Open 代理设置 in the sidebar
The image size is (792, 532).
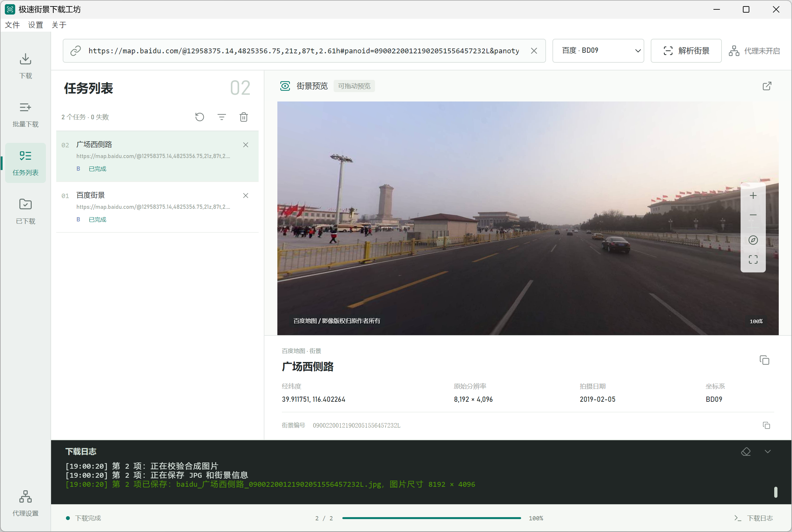26,504
